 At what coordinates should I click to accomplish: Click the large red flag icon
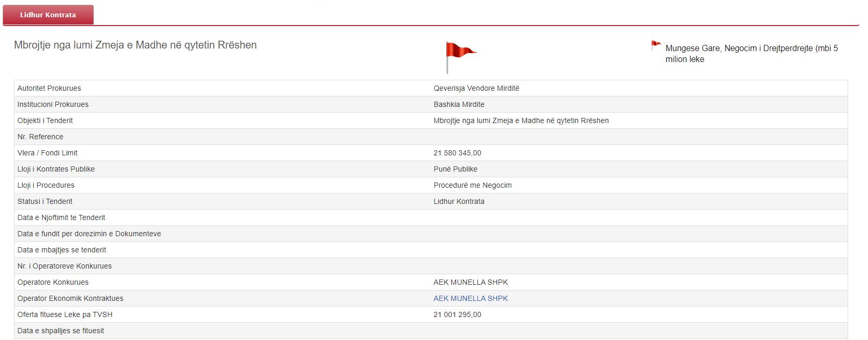(461, 57)
